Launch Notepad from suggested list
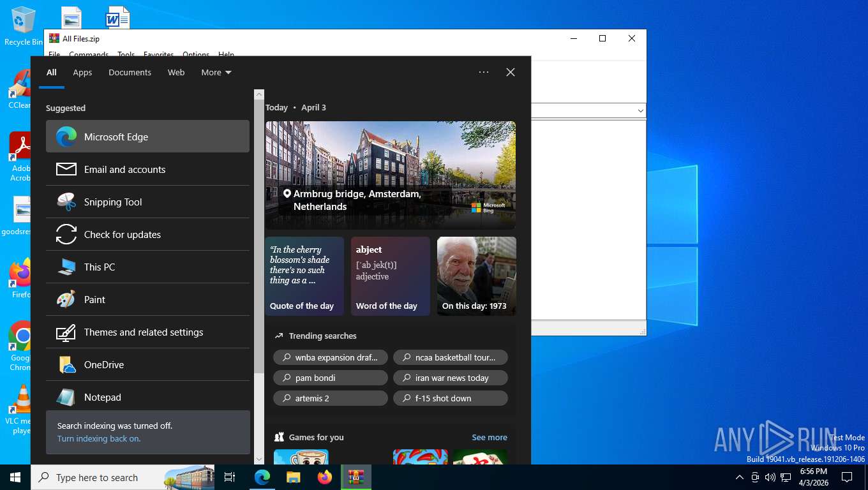This screenshot has width=868, height=490. (x=147, y=397)
